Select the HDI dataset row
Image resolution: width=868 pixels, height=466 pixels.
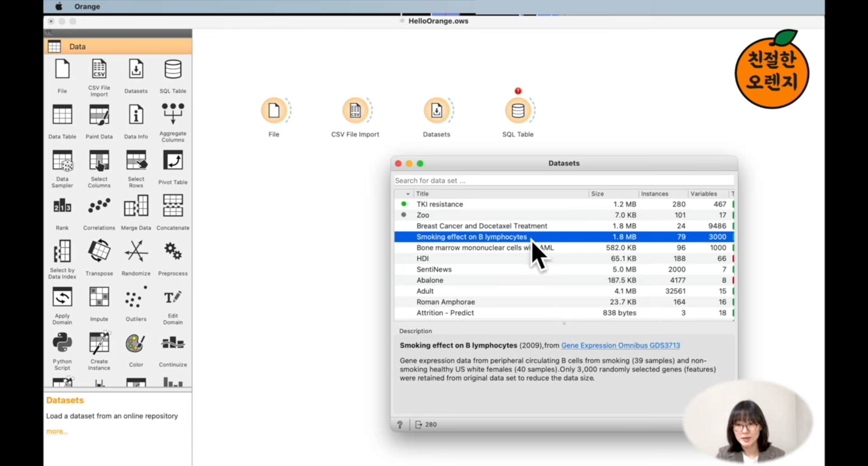click(564, 258)
